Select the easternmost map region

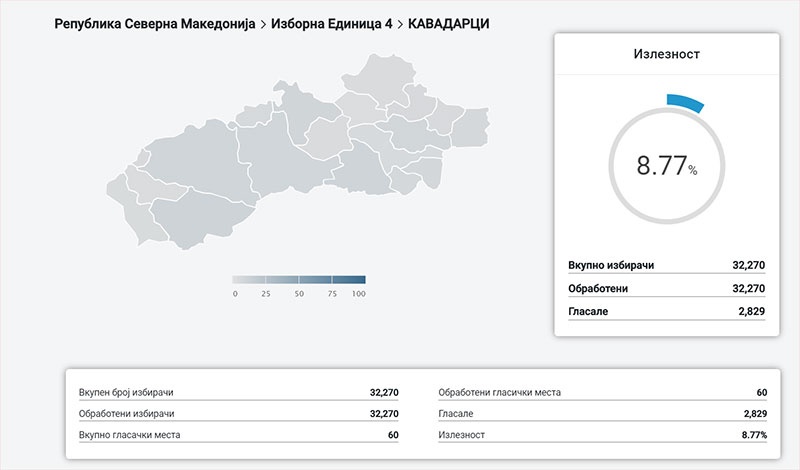[472, 128]
